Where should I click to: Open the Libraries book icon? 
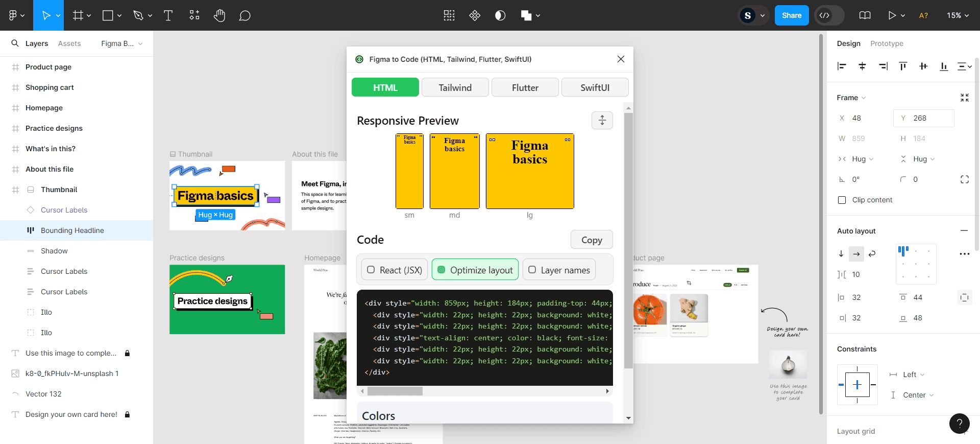tap(865, 15)
